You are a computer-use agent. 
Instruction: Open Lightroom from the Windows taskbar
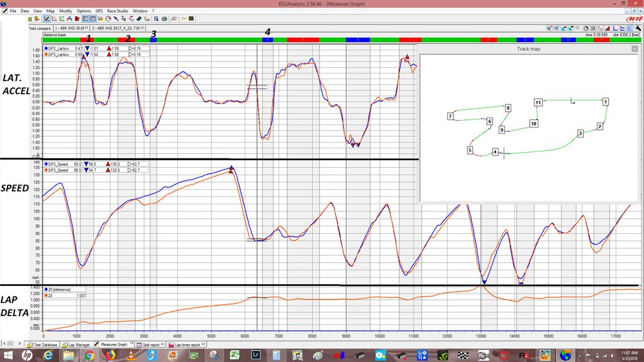click(256, 354)
